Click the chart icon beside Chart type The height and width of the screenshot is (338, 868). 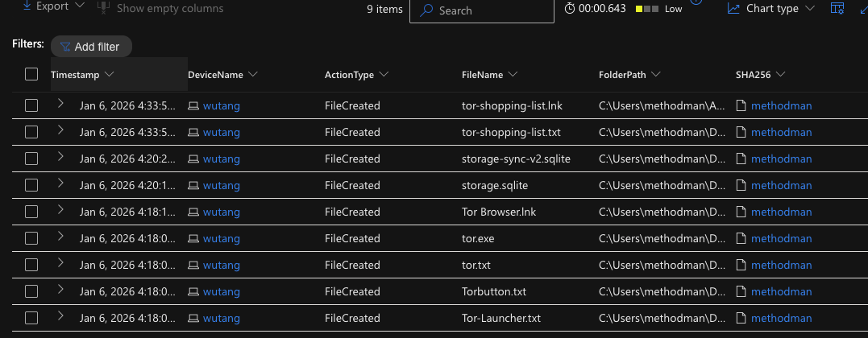[x=733, y=9]
